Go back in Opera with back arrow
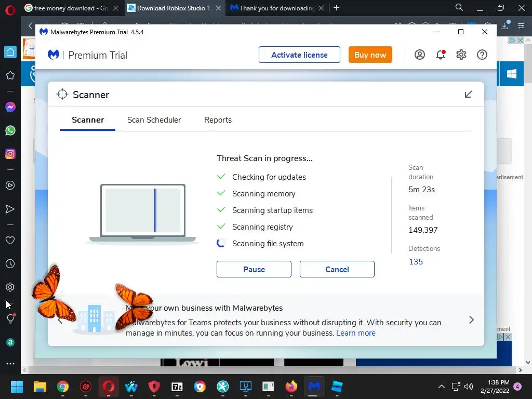Viewport: 532px width, 399px height. pos(31,25)
